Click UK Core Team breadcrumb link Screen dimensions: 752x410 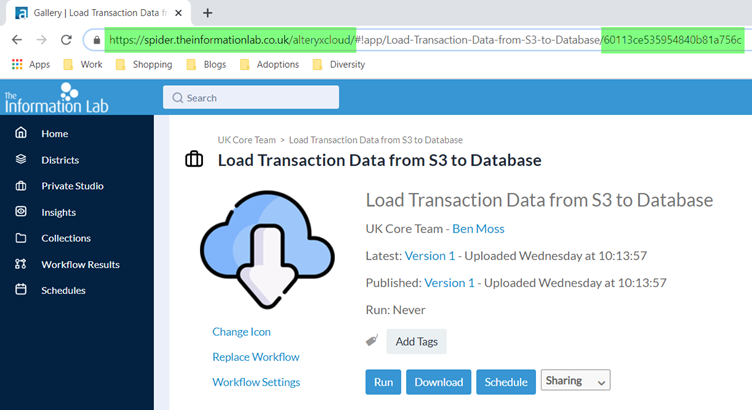tap(247, 140)
